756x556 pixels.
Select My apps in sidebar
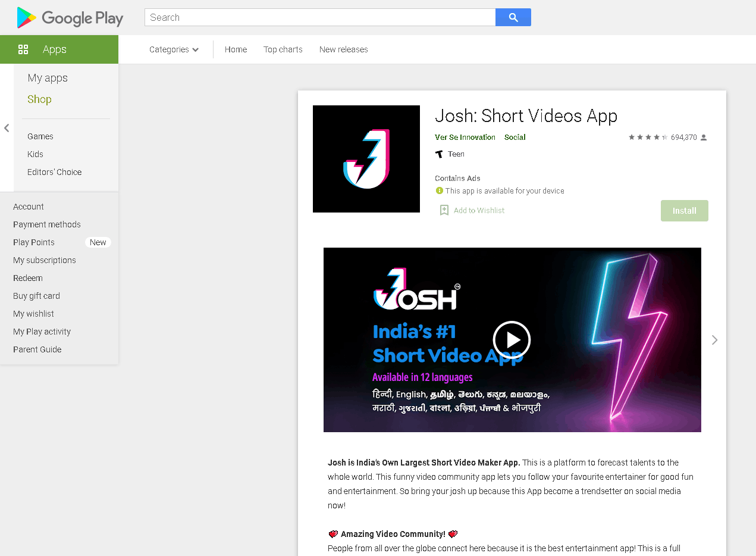click(48, 78)
